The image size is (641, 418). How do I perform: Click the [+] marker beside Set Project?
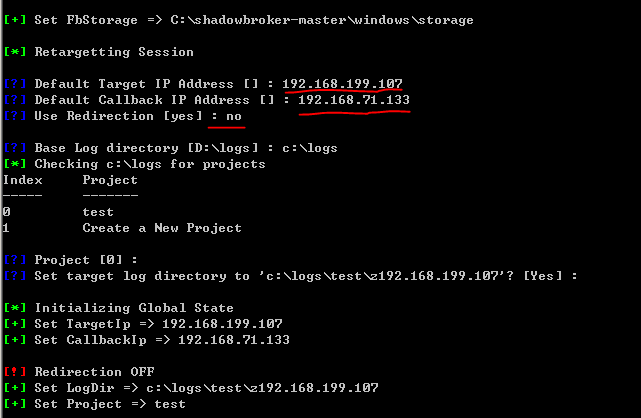point(15,404)
